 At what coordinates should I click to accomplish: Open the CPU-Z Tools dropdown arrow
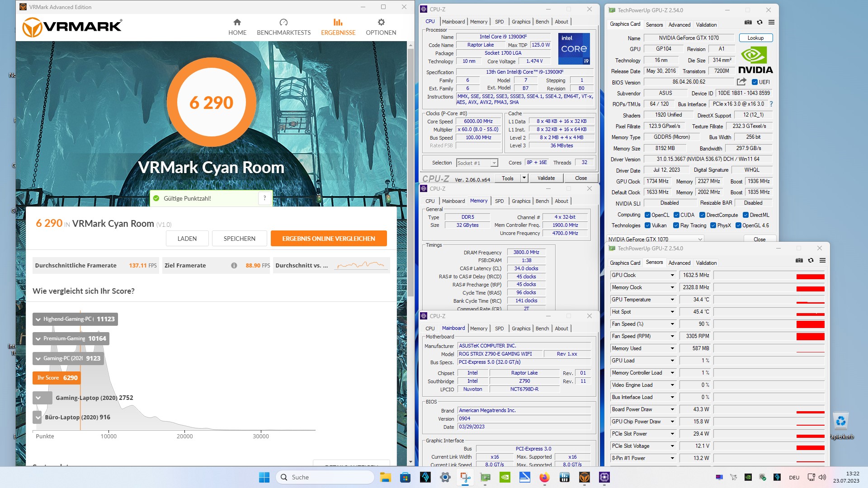point(524,178)
